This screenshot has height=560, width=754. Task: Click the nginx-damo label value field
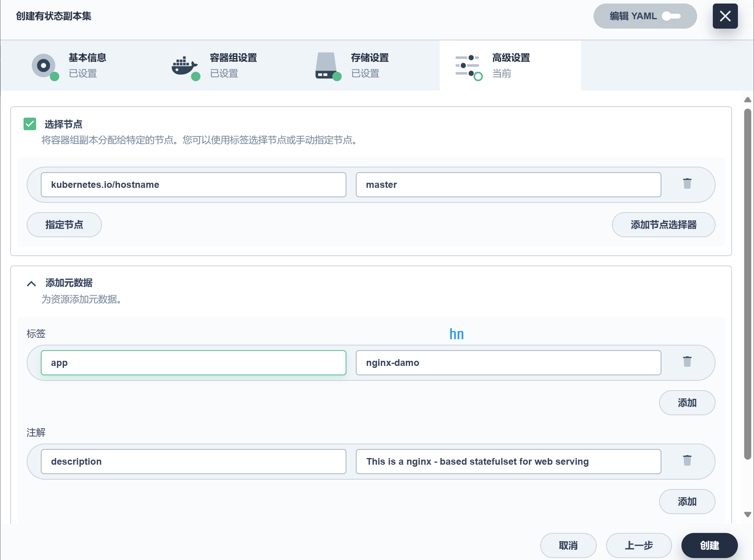(508, 363)
